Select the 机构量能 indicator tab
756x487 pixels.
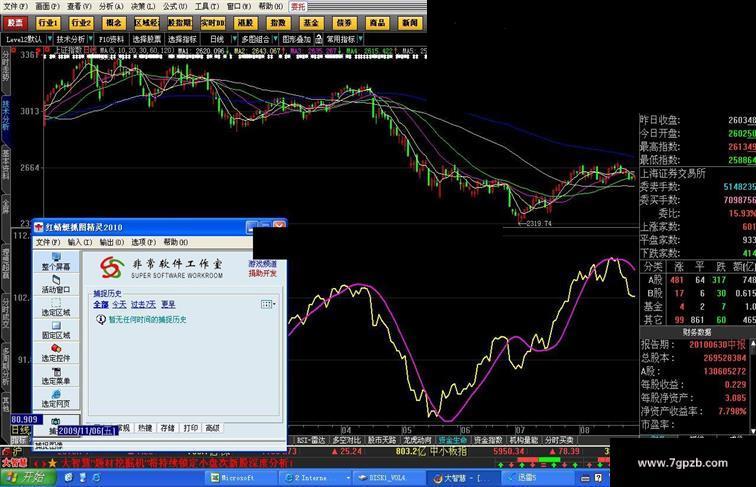click(x=524, y=440)
